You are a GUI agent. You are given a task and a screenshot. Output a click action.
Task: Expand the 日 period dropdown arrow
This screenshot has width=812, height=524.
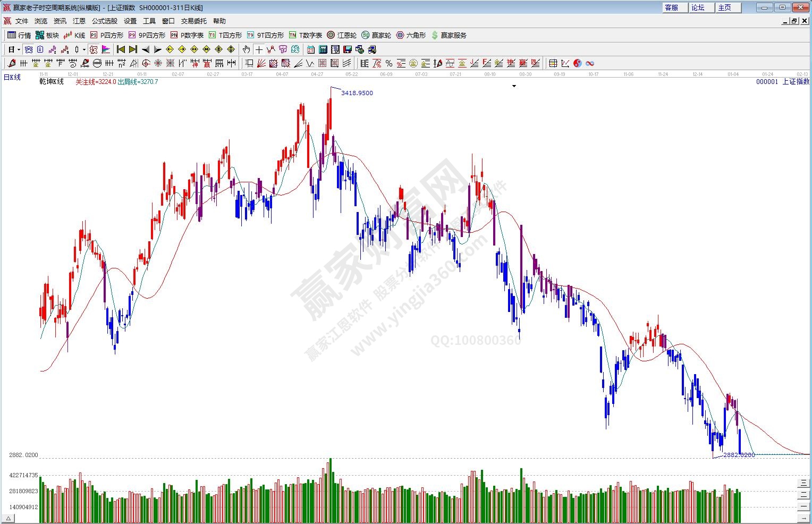pos(19,49)
